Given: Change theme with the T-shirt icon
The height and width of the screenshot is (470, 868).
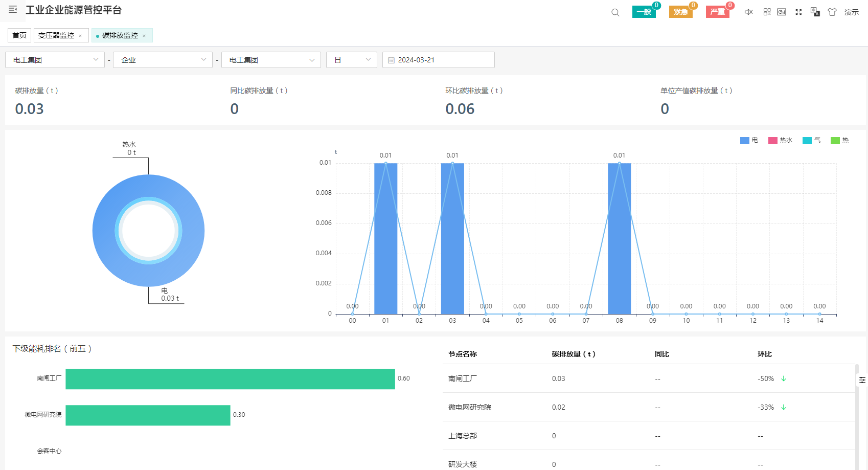Looking at the screenshot, I should coord(832,12).
